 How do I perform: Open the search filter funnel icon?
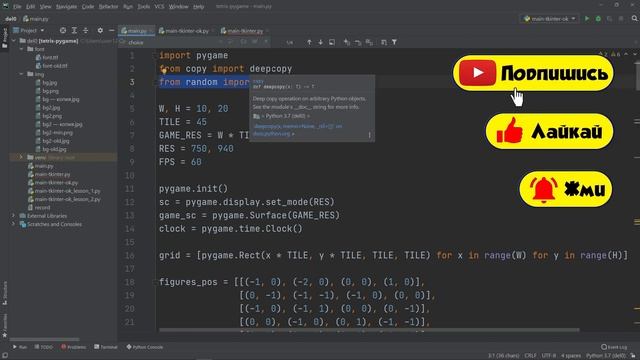pyautogui.click(x=394, y=42)
